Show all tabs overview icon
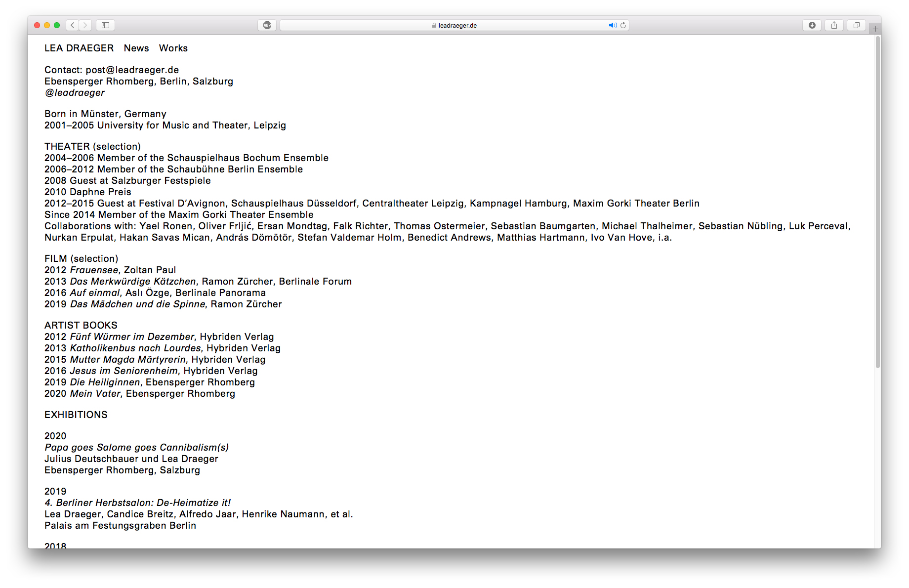This screenshot has width=909, height=588. click(x=856, y=25)
